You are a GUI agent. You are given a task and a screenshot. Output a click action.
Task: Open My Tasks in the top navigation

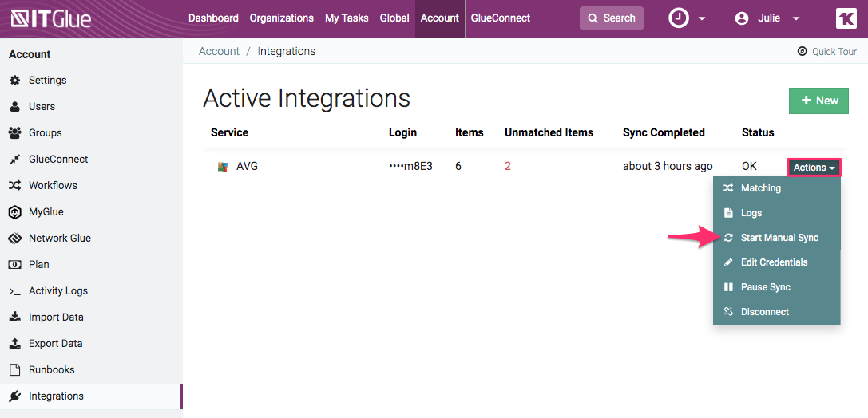[x=347, y=18]
